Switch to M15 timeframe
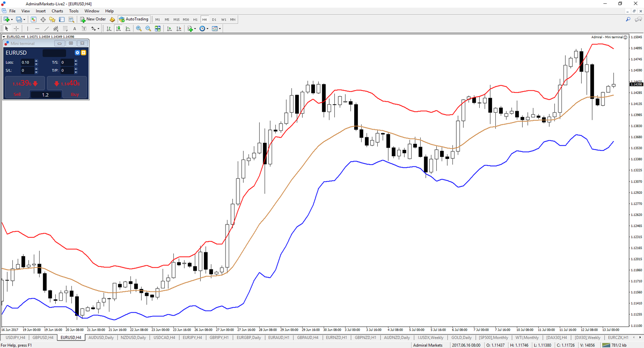This screenshot has width=644, height=348. (176, 19)
